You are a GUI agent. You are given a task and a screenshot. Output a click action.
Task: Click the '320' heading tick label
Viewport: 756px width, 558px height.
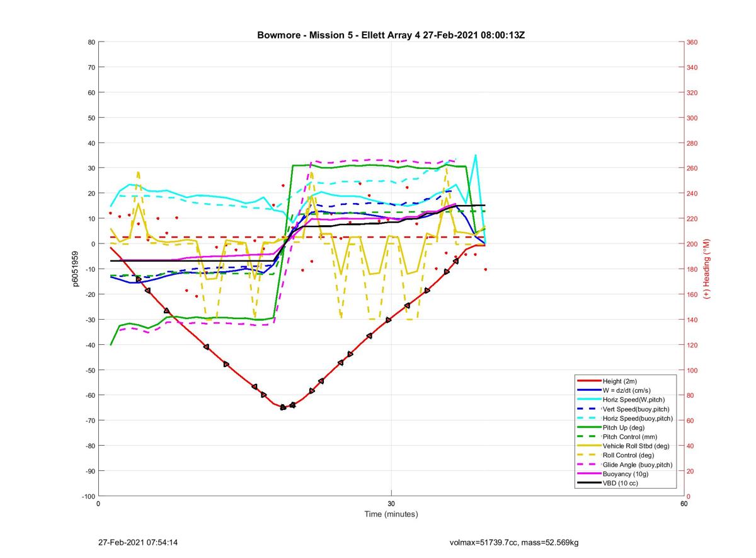tap(692, 93)
